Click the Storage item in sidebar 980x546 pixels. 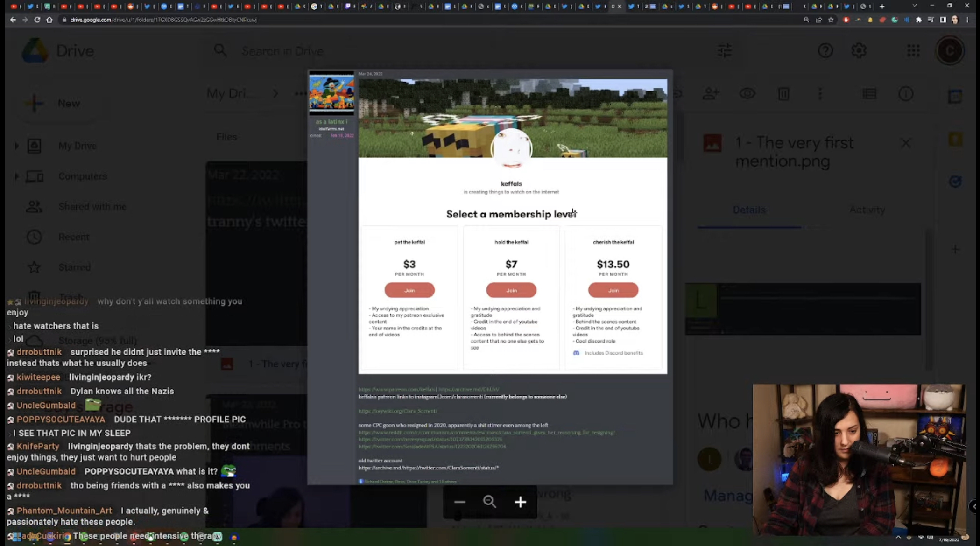[x=97, y=341]
